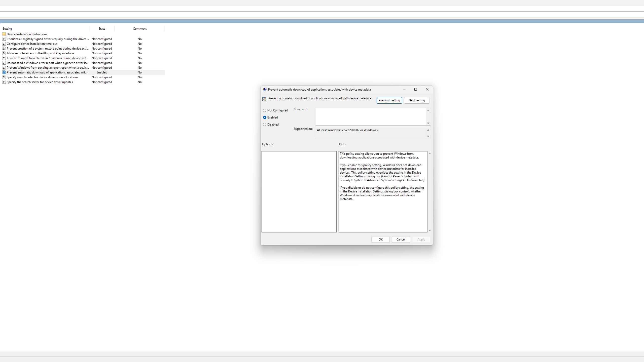Click policy icon for Allow remote access to Plug and Play
The height and width of the screenshot is (362, 644).
4,53
